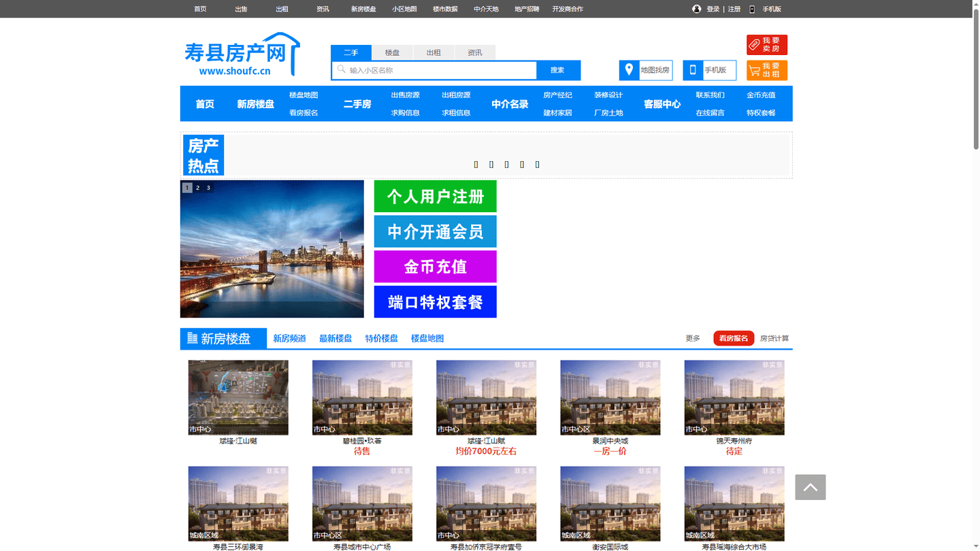
Task: Select slide 3 indicator on the city banner
Action: point(208,188)
